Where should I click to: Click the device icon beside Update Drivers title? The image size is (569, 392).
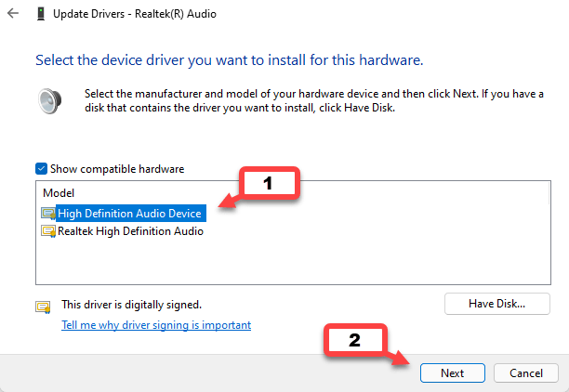(41, 14)
